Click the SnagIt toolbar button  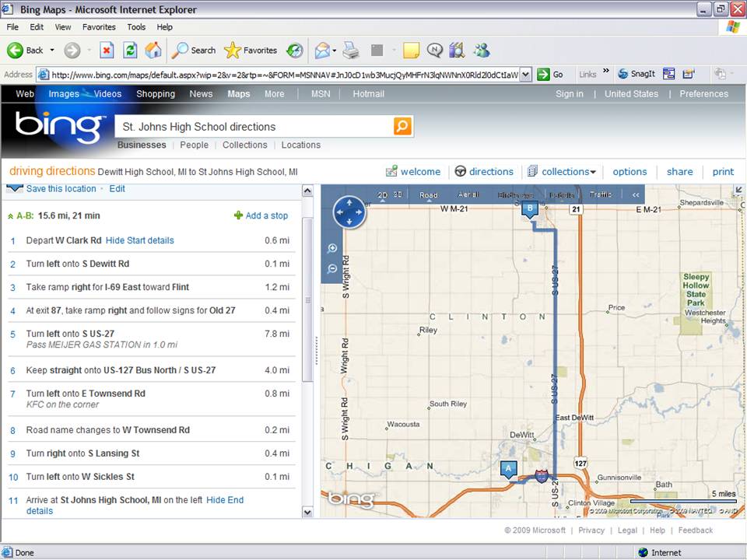click(637, 74)
